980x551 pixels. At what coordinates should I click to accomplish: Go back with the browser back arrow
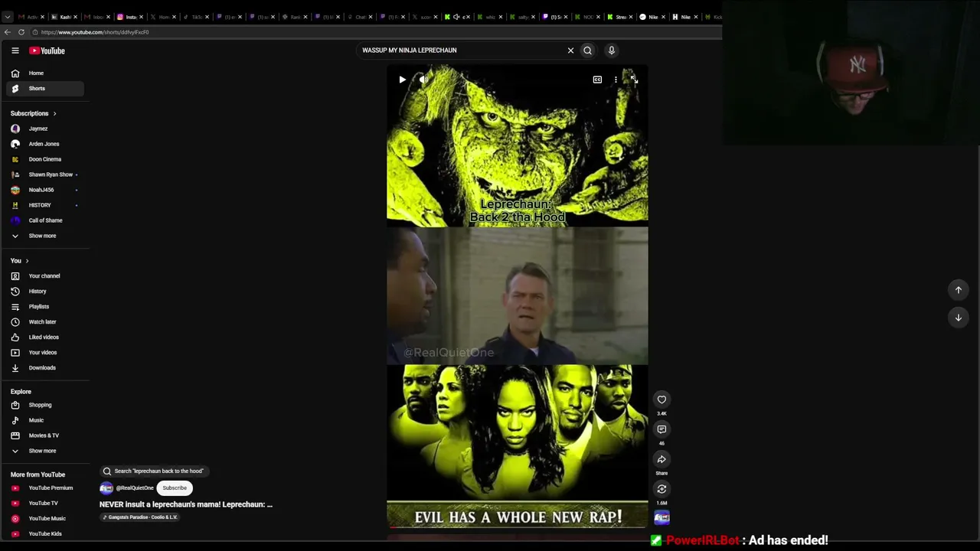pyautogui.click(x=8, y=32)
